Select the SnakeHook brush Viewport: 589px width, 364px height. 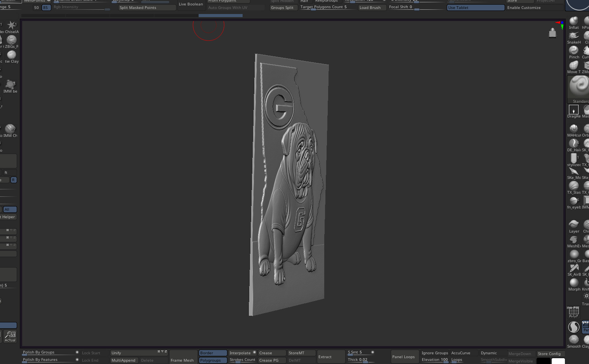tap(574, 37)
